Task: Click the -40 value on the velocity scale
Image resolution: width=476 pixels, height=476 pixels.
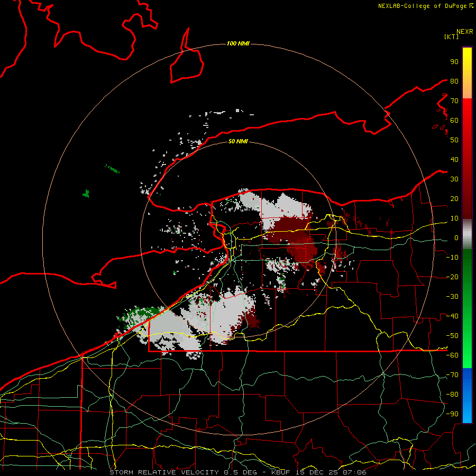Action: pos(452,316)
